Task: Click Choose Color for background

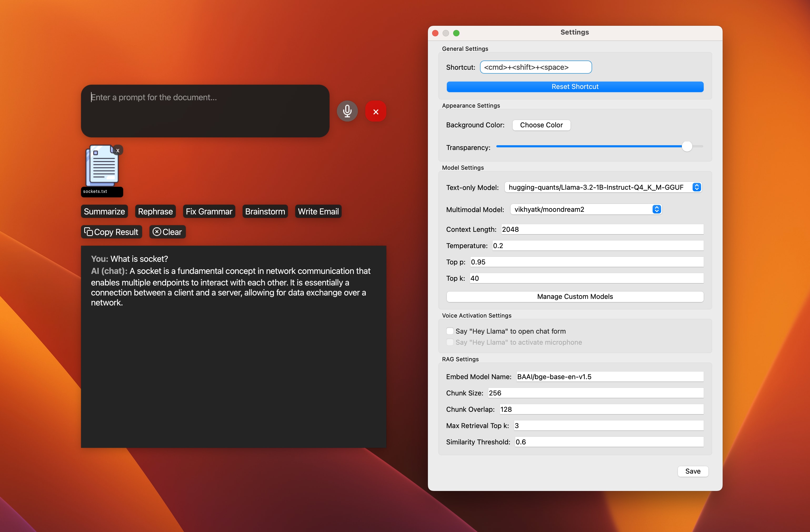Action: click(541, 125)
